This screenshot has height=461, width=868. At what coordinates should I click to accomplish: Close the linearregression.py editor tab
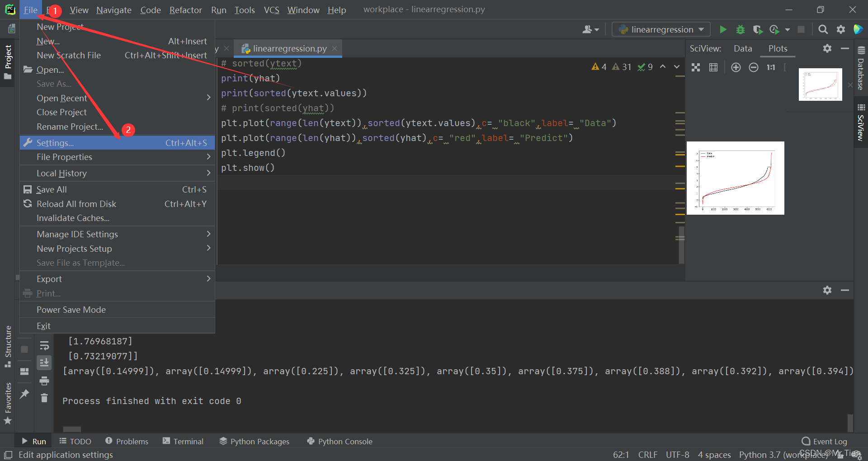335,48
